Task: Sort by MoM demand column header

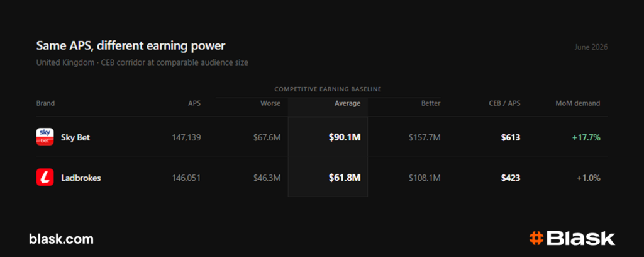Action: pos(577,103)
